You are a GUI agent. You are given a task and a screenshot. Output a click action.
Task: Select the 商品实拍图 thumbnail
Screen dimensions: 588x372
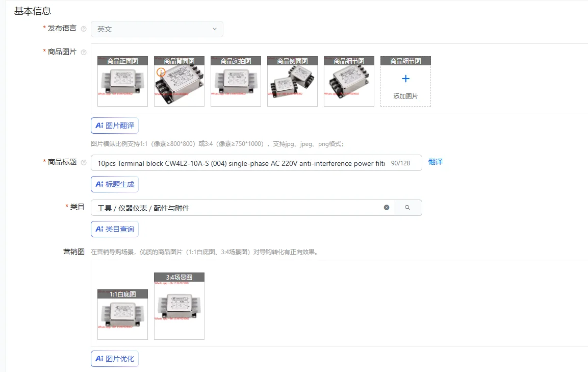[236, 81]
